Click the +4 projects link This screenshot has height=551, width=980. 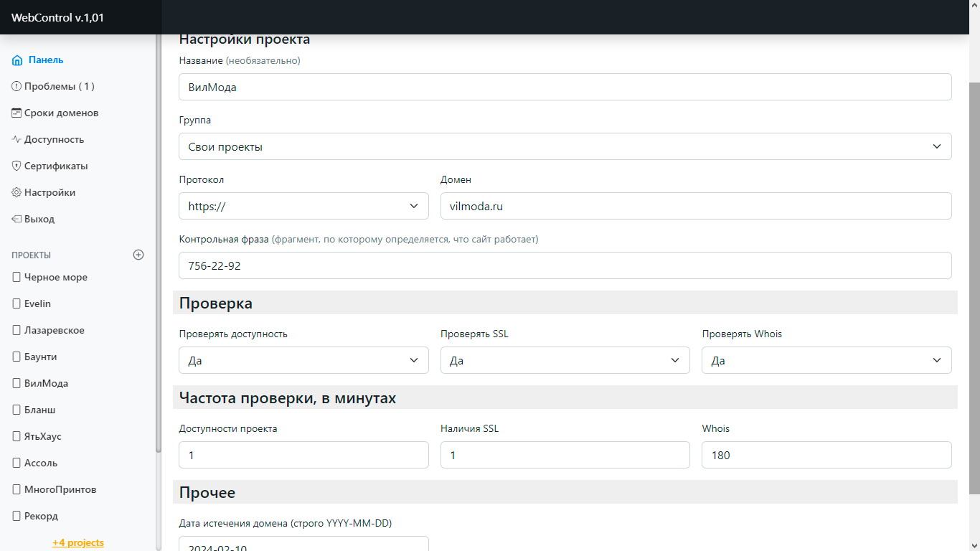(77, 542)
